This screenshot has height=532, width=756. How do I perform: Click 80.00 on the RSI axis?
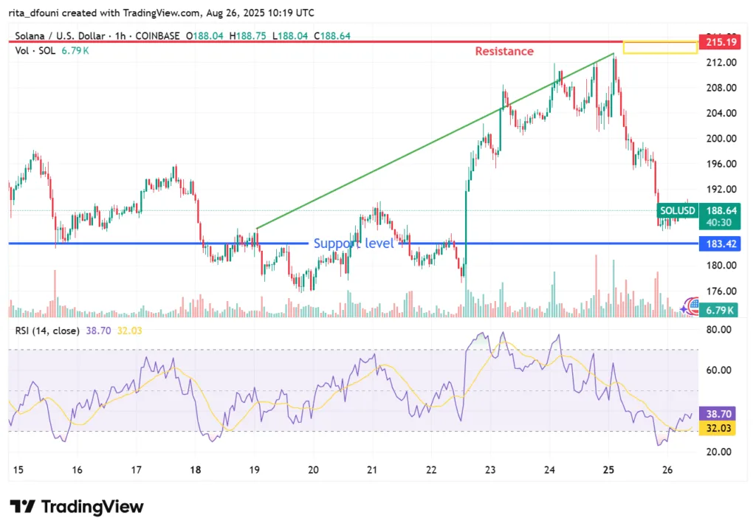[x=718, y=330]
